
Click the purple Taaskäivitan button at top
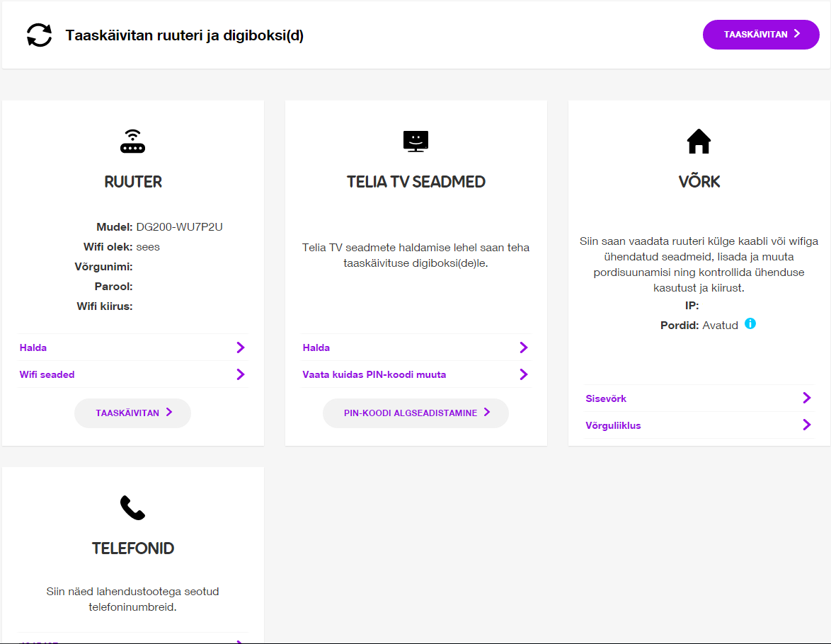tap(761, 35)
